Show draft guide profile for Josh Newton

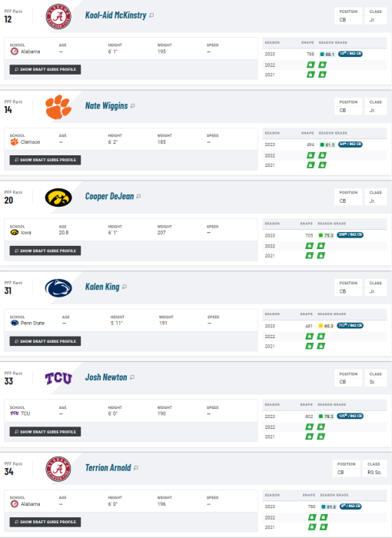pos(45,432)
